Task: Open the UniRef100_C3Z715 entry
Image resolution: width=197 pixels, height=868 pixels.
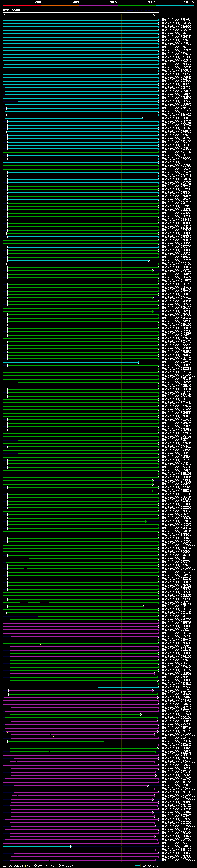Action: click(177, 690)
